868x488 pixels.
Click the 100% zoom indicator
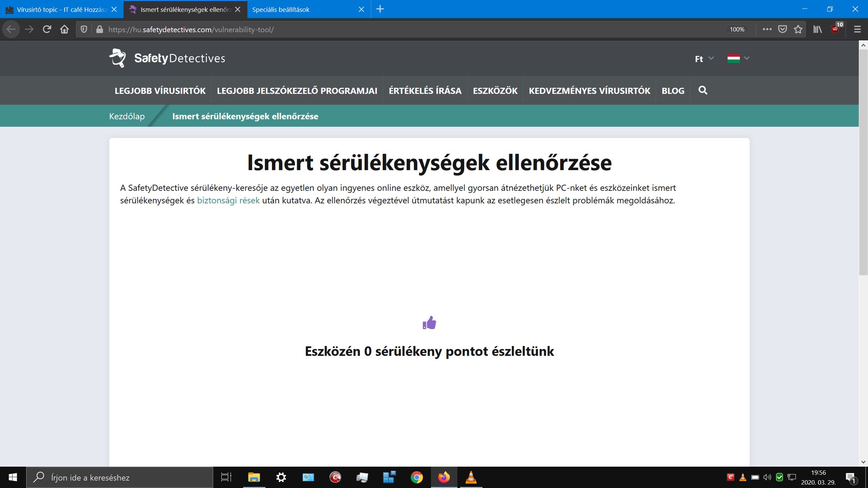737,29
